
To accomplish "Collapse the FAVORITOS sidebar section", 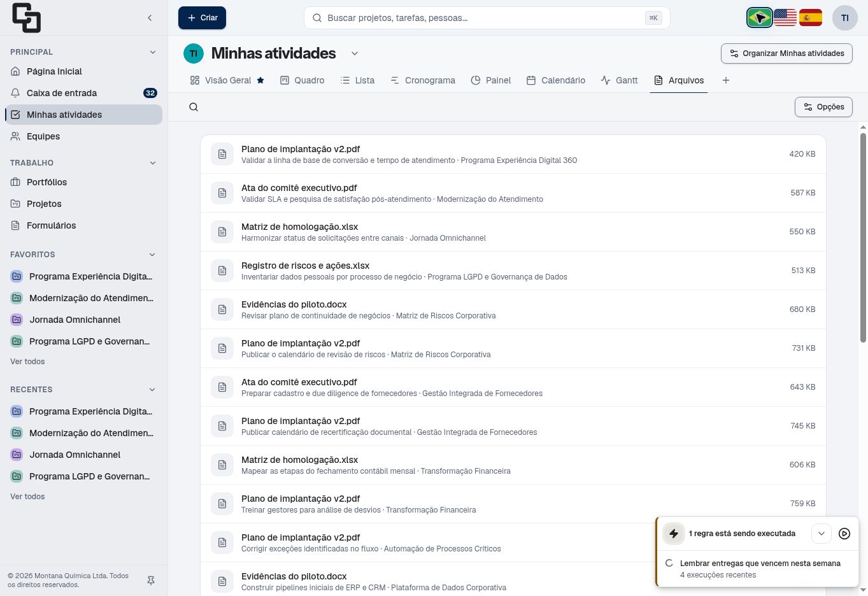I will [x=152, y=255].
